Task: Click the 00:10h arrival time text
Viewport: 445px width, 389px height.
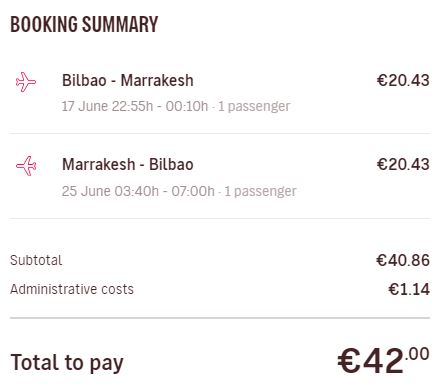Action: click(187, 106)
